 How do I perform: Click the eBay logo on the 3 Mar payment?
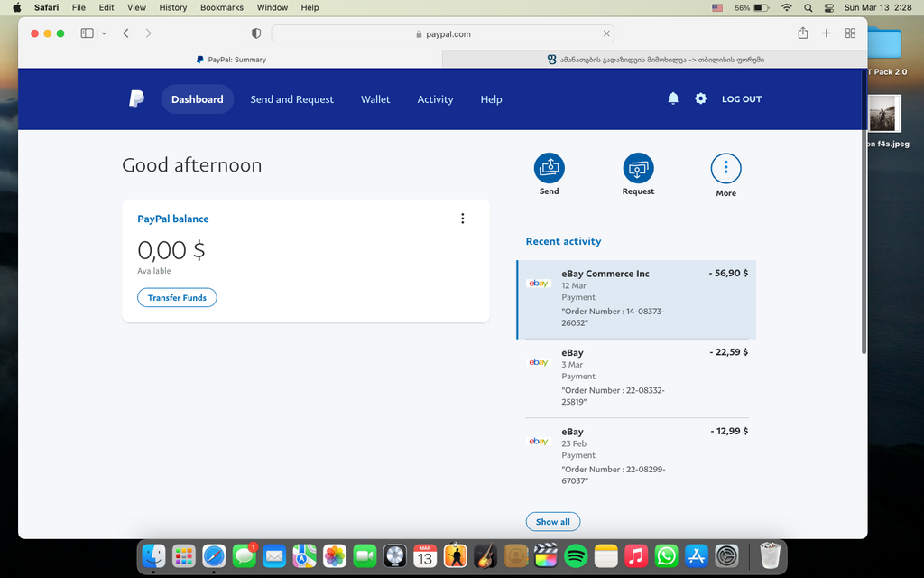(539, 362)
